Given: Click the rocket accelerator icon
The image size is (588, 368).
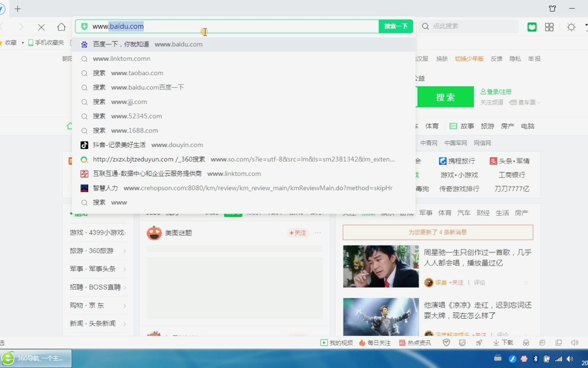Looking at the screenshot, I should [479, 343].
